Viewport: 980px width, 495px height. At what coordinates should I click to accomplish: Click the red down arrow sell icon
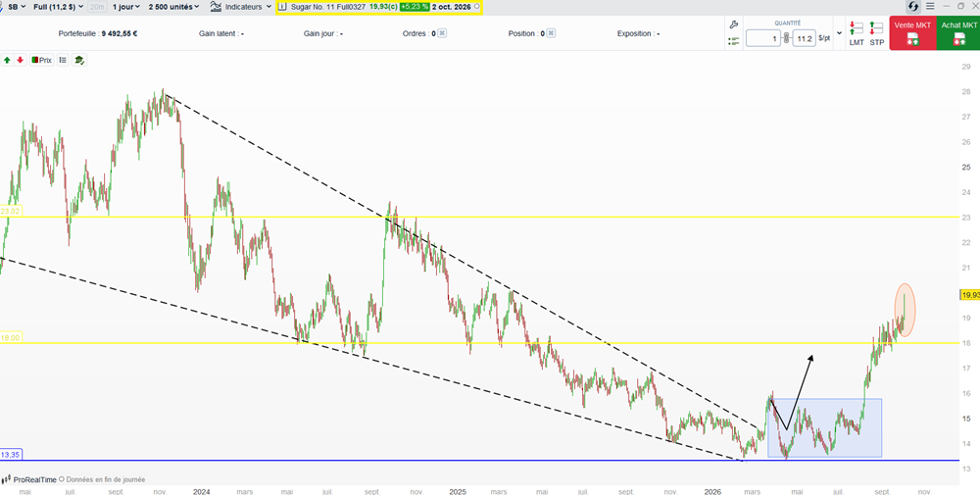click(20, 60)
